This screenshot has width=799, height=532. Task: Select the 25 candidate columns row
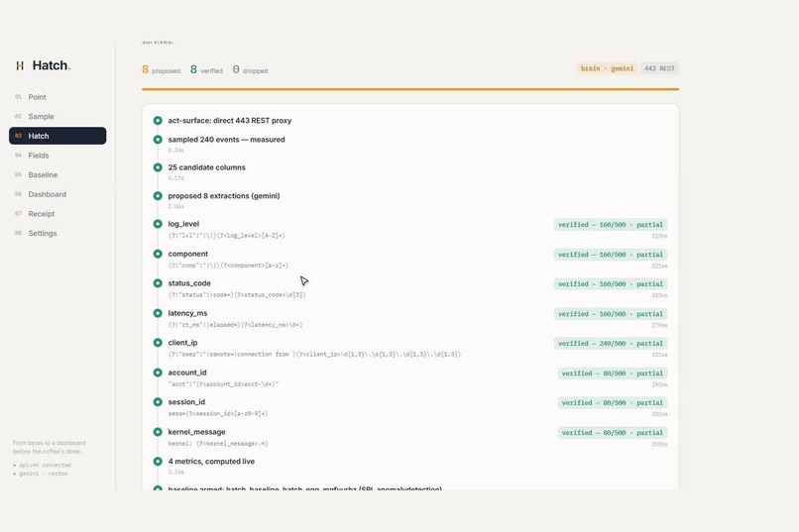click(x=207, y=167)
